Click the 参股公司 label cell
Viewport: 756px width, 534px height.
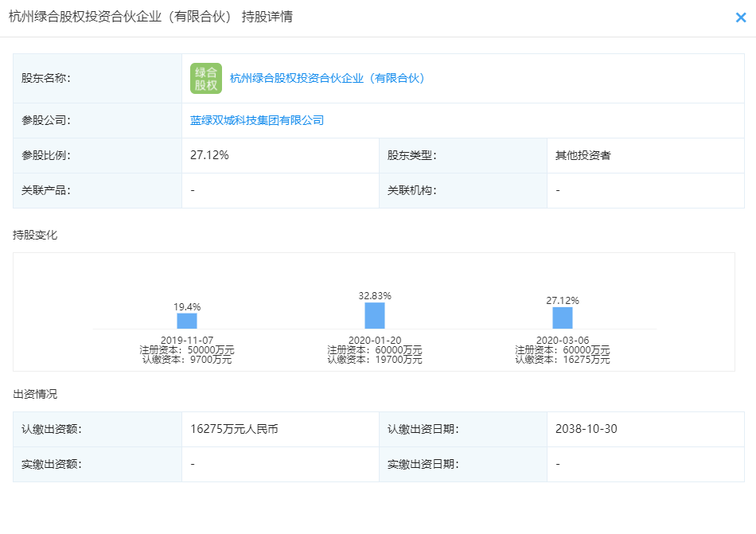pos(97,120)
